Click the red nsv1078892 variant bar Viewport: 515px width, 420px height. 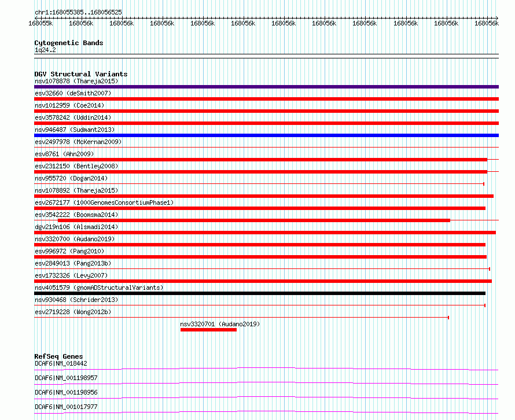click(264, 196)
